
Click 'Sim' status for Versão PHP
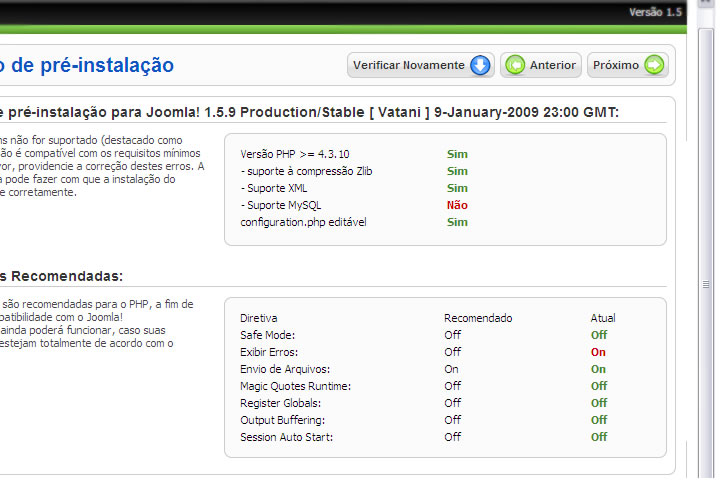(x=457, y=154)
